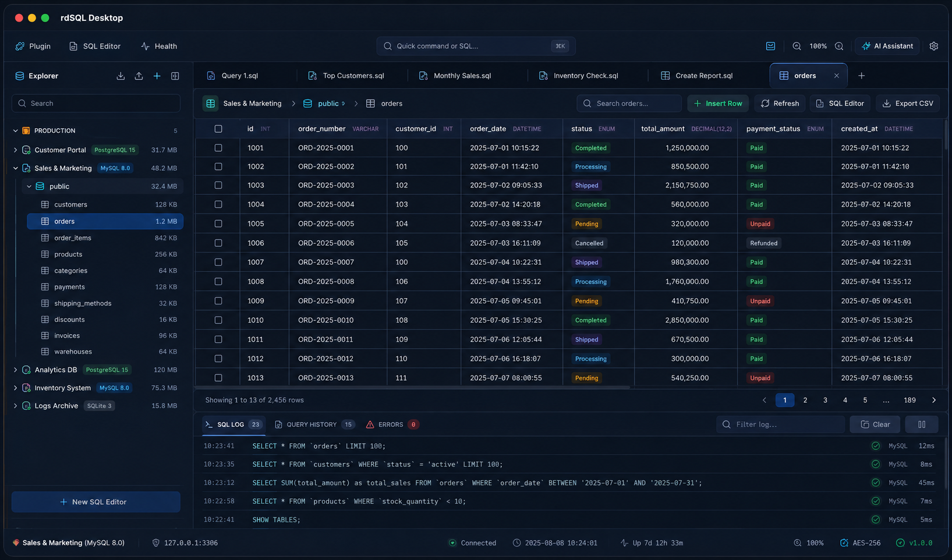Add a new tab with plus icon
Viewport: 952px width, 560px height.
861,76
